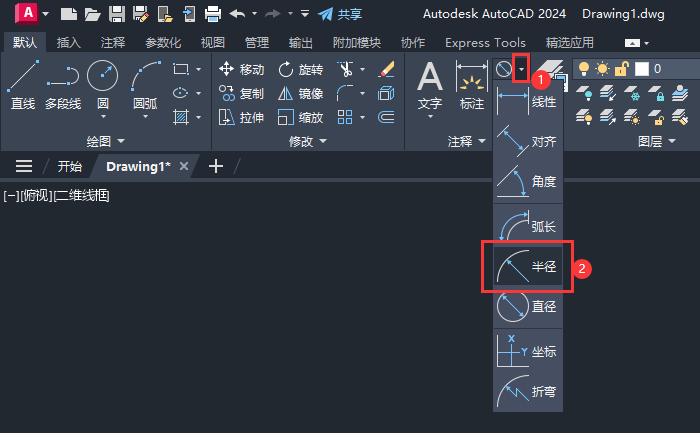The height and width of the screenshot is (433, 700).
Task: Switch to the Insert (插入) ribbon tab
Action: (69, 43)
